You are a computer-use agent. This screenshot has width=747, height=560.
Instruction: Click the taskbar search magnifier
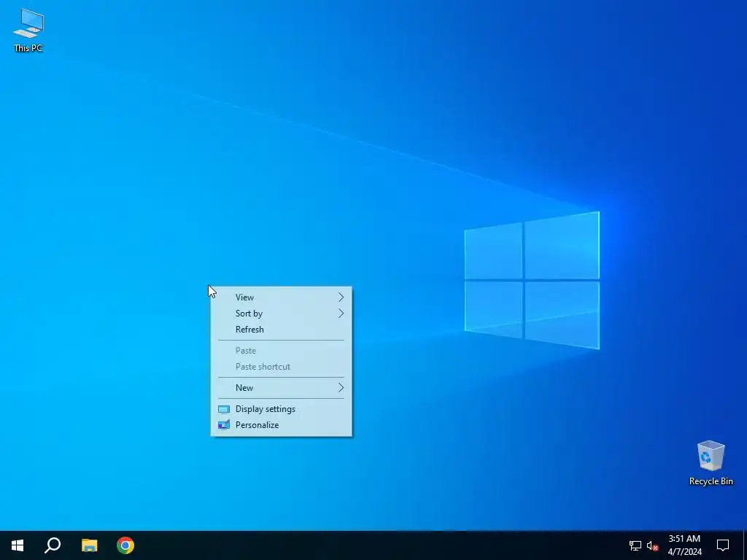[53, 545]
